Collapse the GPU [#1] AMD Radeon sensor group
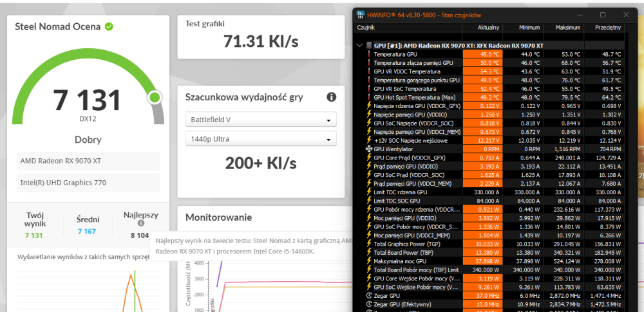The width and height of the screenshot is (644, 312). (x=360, y=45)
